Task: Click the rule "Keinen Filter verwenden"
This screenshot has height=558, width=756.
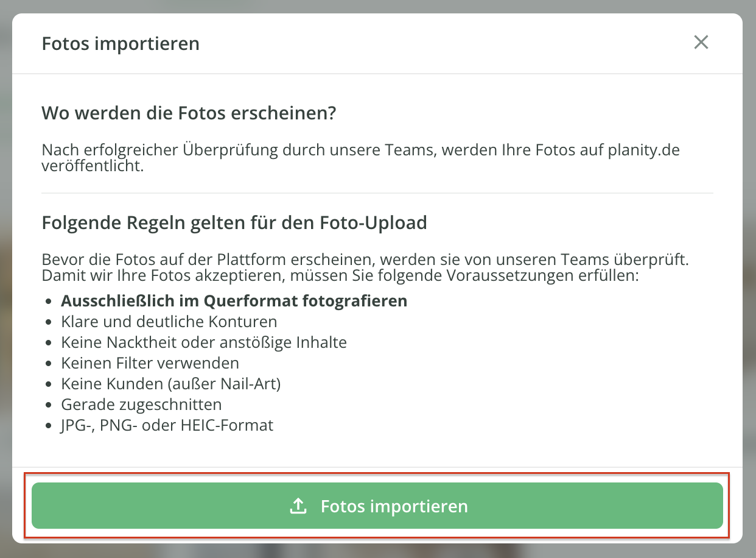Action: click(x=150, y=363)
